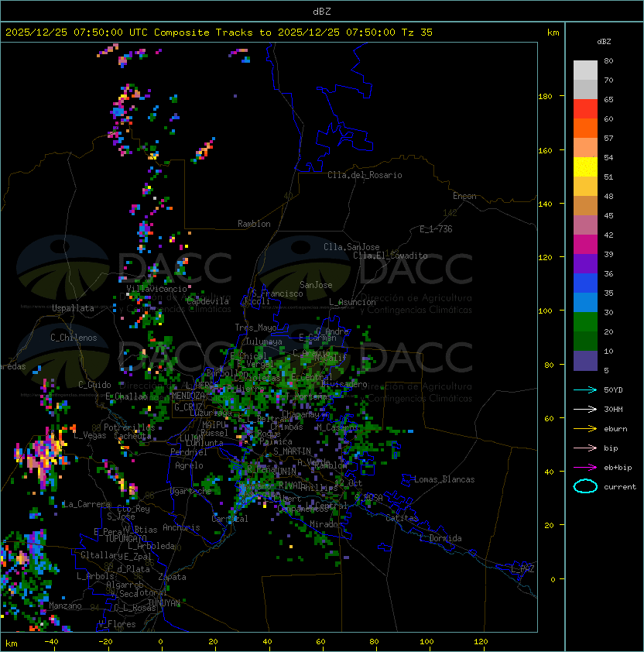Click the MENDOZA label on map

coord(188,396)
